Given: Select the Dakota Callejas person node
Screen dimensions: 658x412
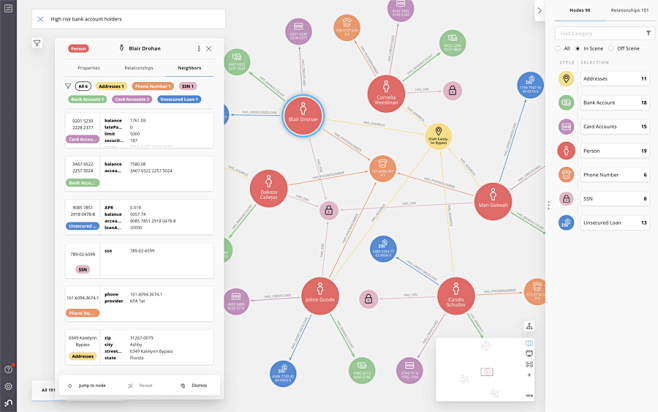Looking at the screenshot, I should [269, 189].
